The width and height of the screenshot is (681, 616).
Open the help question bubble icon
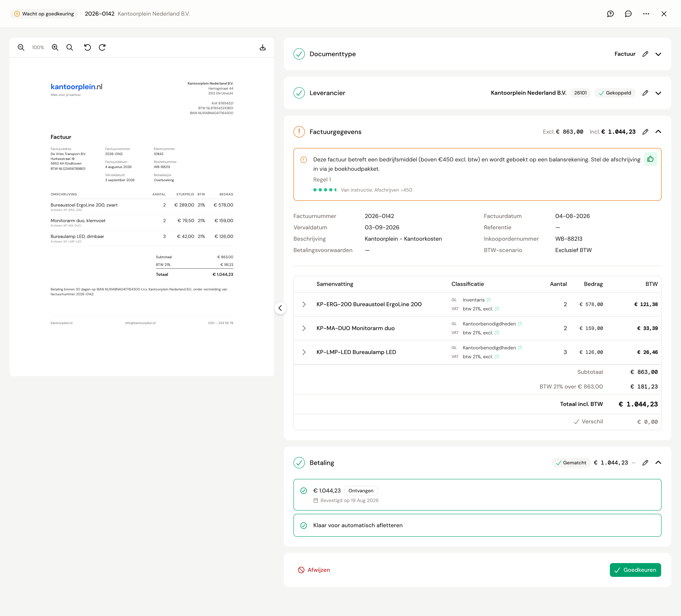(x=610, y=14)
